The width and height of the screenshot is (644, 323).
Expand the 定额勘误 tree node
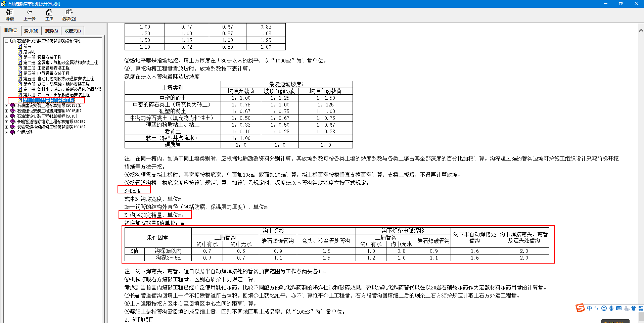click(6, 132)
